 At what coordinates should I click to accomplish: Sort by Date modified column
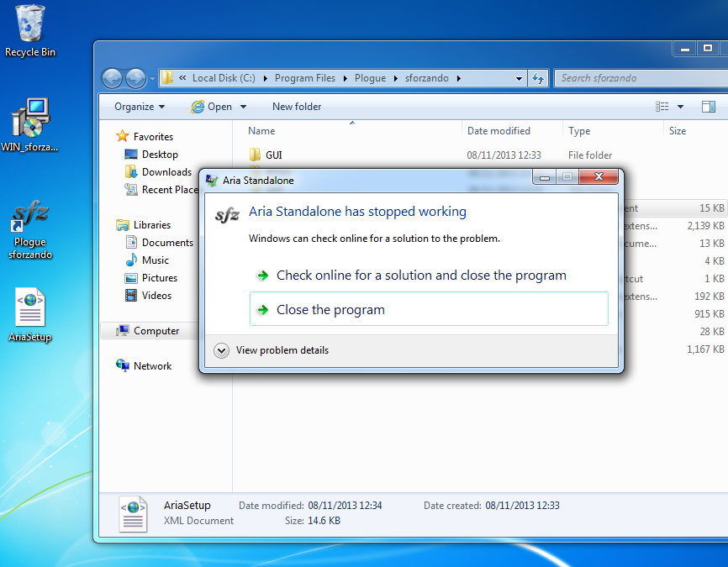(512, 131)
